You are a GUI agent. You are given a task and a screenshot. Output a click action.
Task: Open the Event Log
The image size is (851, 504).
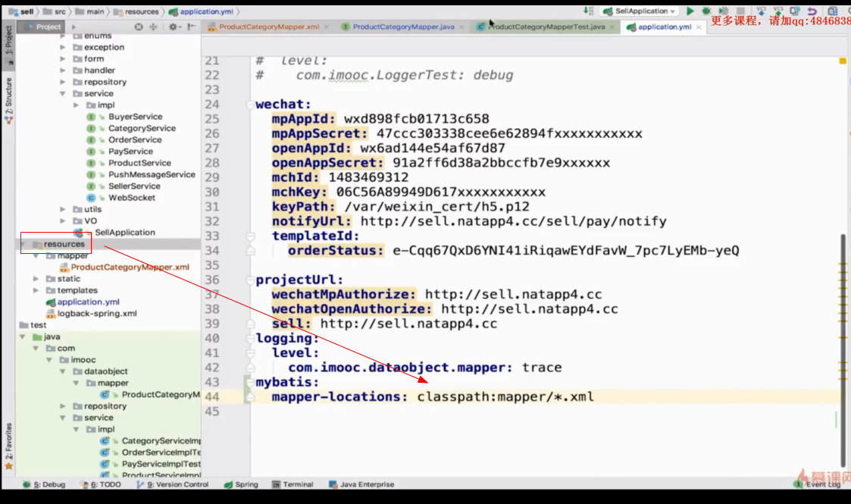(818, 484)
